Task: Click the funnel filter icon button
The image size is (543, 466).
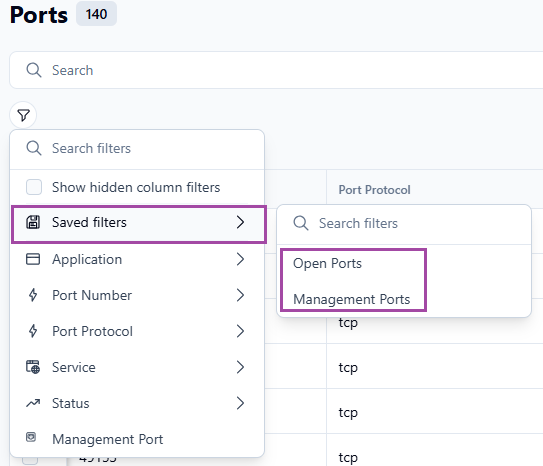Action: click(x=23, y=115)
